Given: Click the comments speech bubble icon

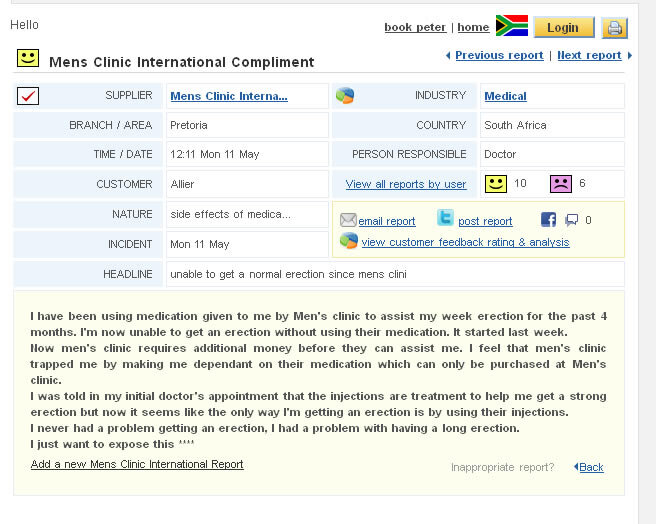Looking at the screenshot, I should [571, 220].
